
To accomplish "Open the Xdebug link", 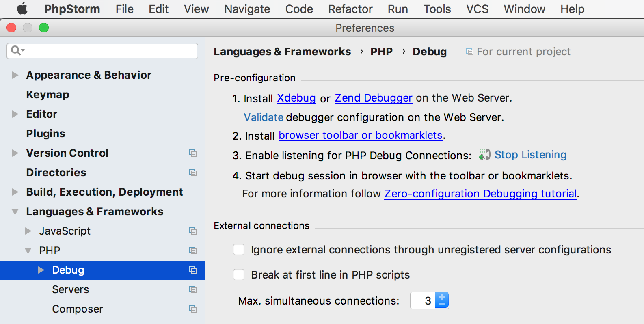I will point(296,98).
